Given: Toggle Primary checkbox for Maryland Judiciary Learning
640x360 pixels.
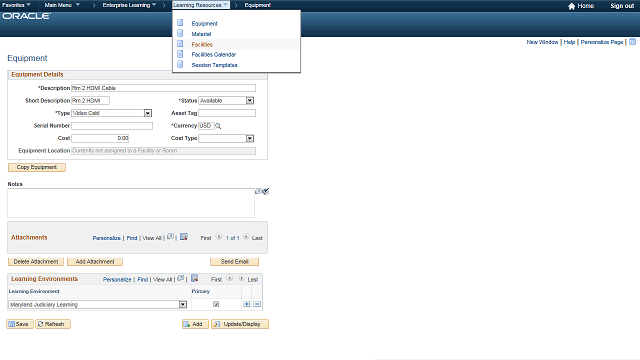Looking at the screenshot, I should pos(216,304).
